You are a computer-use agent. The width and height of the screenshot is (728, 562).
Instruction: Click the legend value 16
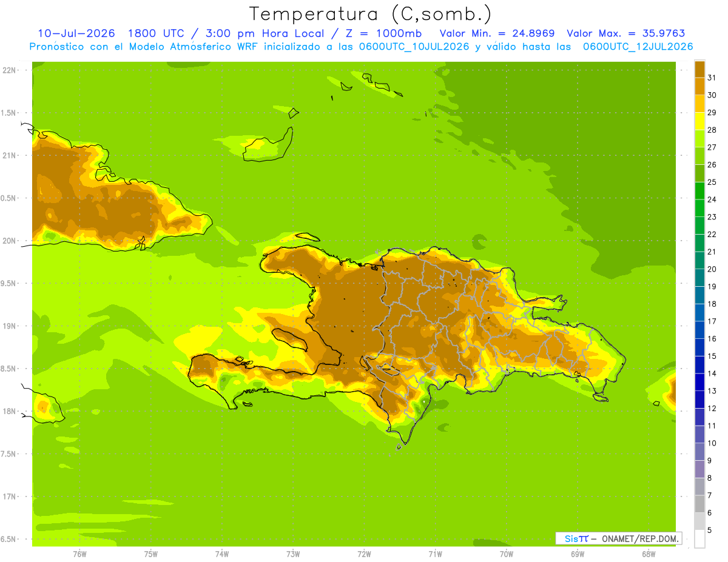point(712,338)
